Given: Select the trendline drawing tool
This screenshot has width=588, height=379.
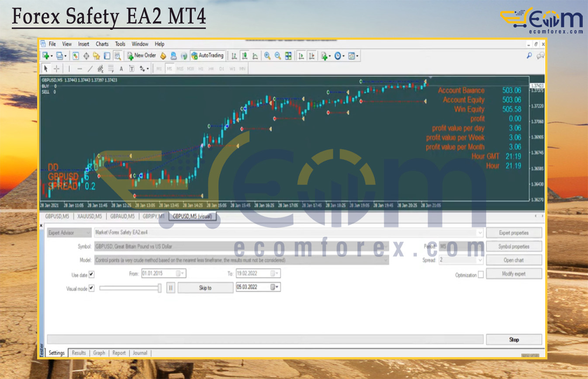Looking at the screenshot, I should click(x=90, y=69).
